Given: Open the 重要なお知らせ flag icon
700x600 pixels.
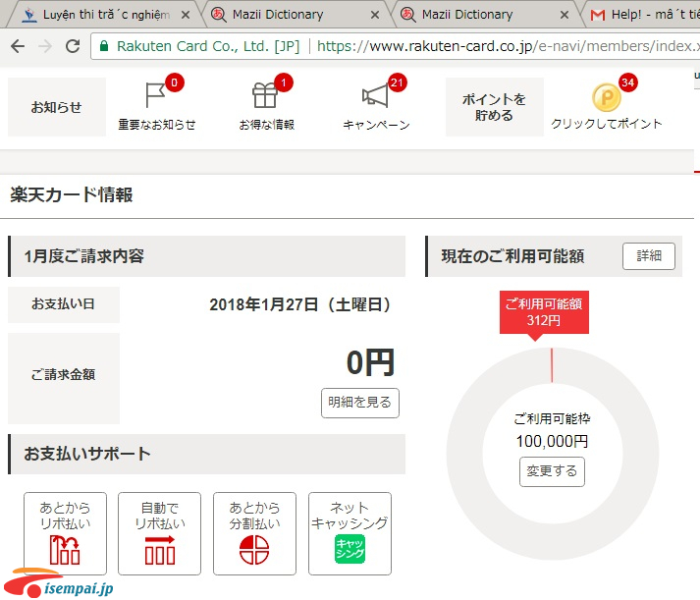Looking at the screenshot, I should (155, 95).
